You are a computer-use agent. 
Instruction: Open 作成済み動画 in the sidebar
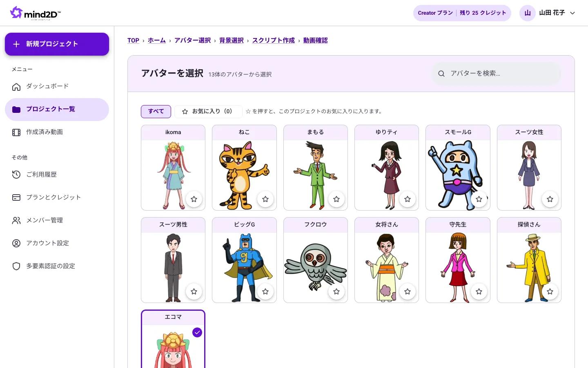[x=57, y=132]
